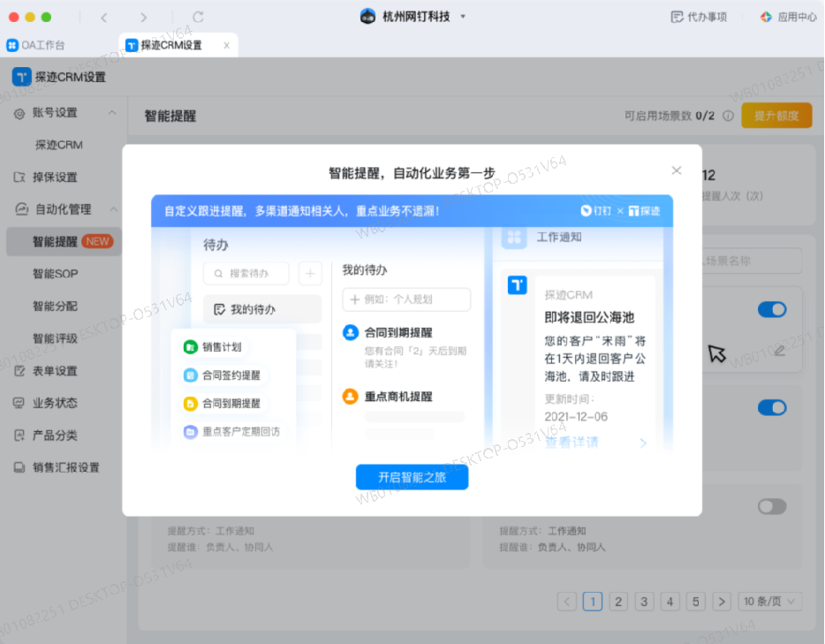
Task: Click the 工作通知 icon in preview
Action: pyautogui.click(x=514, y=237)
